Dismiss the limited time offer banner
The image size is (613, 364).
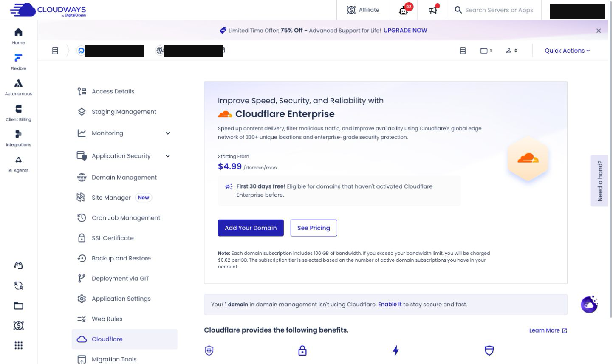(599, 31)
